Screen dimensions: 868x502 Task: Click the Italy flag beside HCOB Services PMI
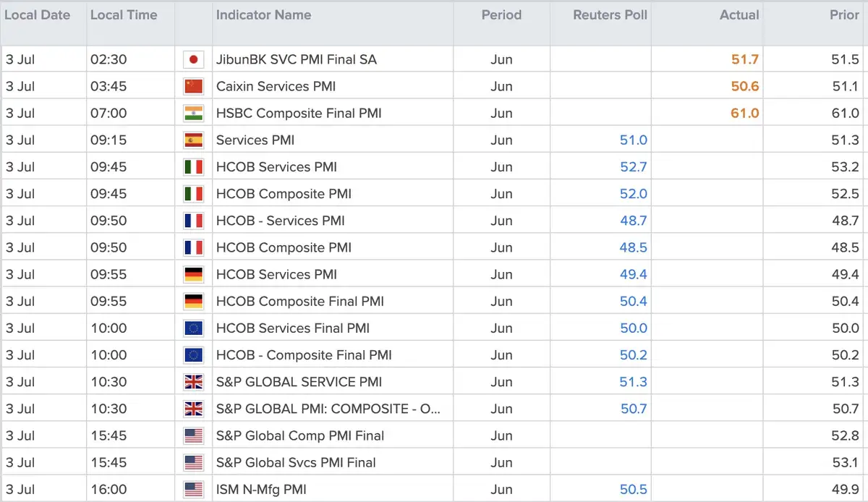pyautogui.click(x=193, y=166)
